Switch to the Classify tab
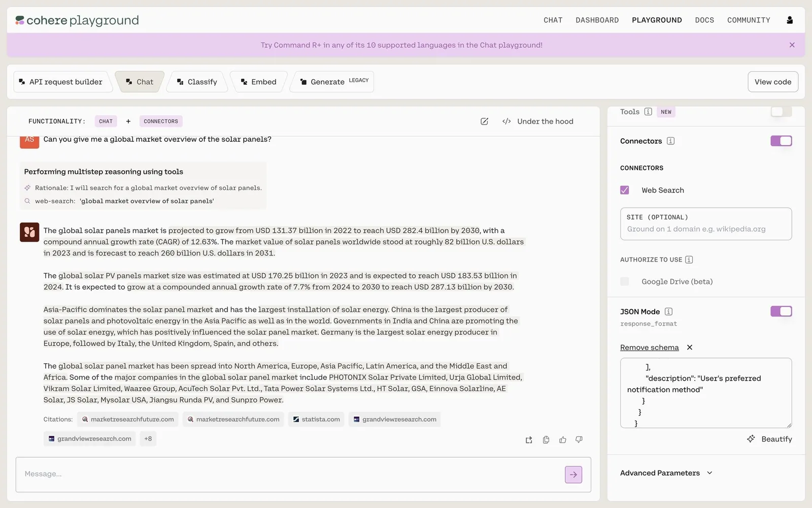The image size is (812, 508). click(197, 82)
